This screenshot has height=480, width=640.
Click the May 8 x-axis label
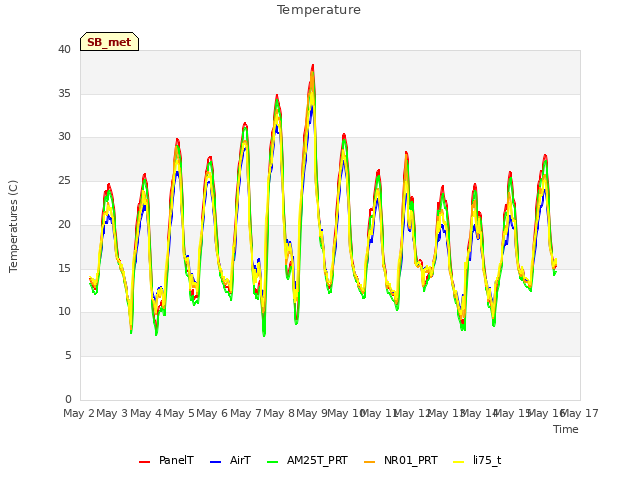(279, 413)
